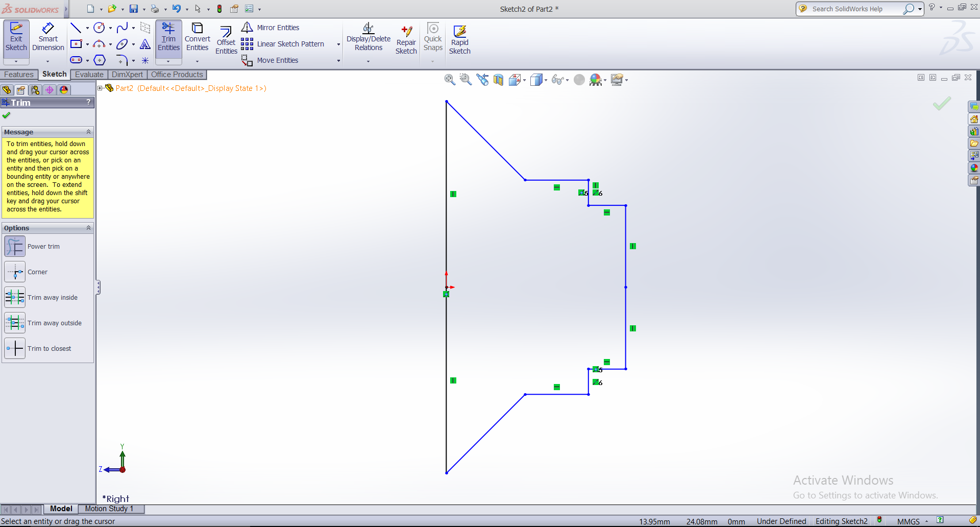Collapse the Message section
The image size is (980, 527).
(88, 132)
